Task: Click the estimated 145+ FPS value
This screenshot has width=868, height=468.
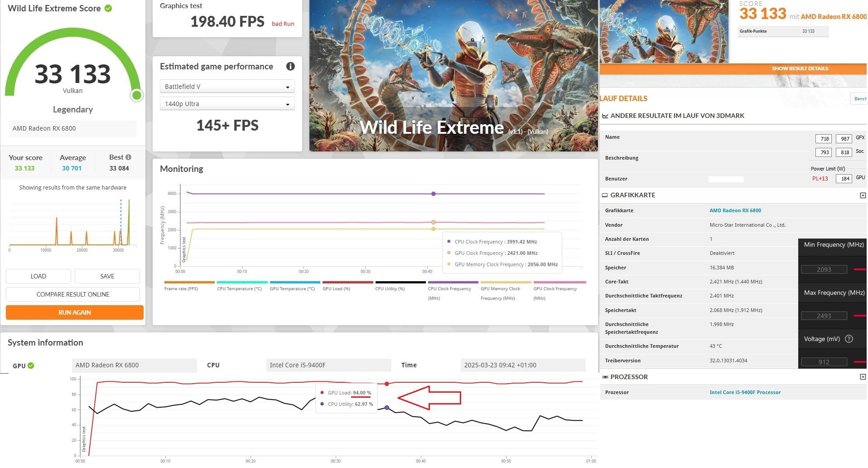Action: (227, 126)
